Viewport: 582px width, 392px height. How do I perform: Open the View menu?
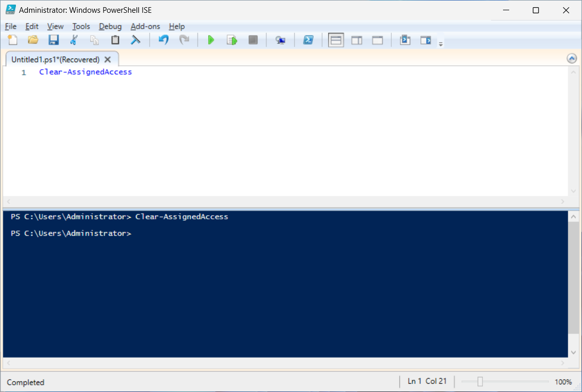[55, 26]
